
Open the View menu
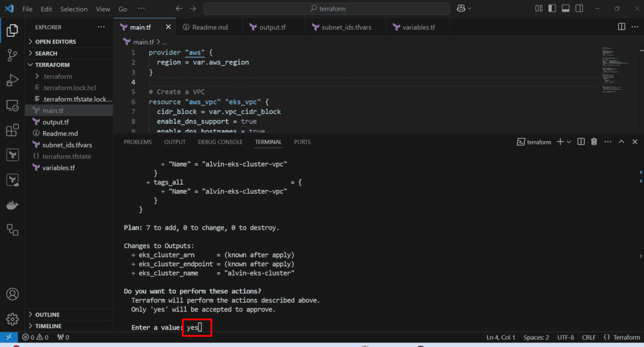pos(103,9)
